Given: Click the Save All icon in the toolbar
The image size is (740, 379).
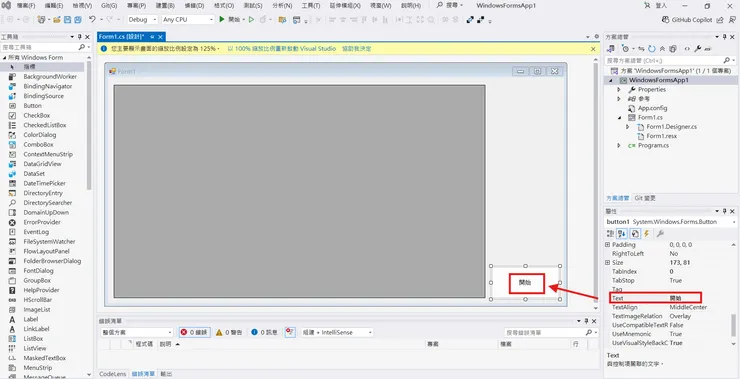Looking at the screenshot, I should pyautogui.click(x=77, y=20).
